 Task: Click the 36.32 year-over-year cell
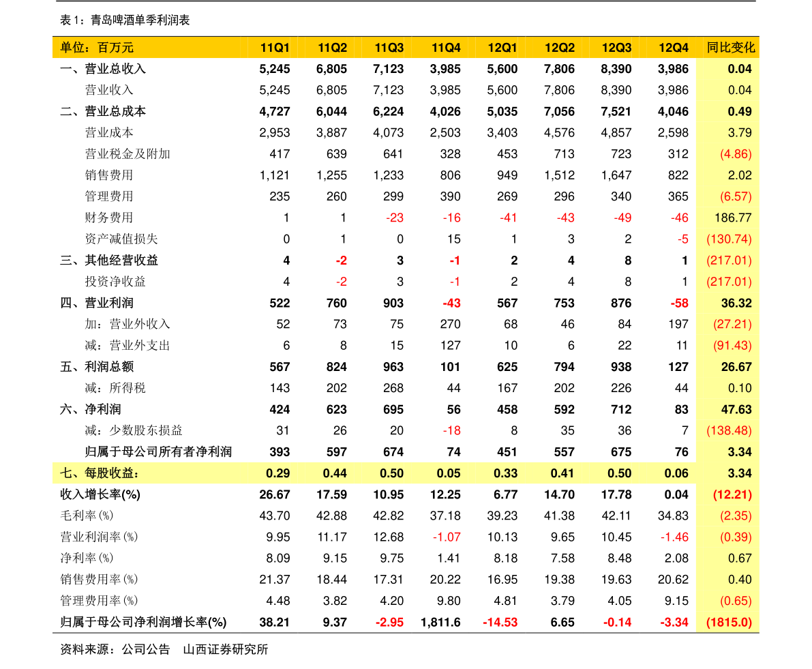pos(736,303)
